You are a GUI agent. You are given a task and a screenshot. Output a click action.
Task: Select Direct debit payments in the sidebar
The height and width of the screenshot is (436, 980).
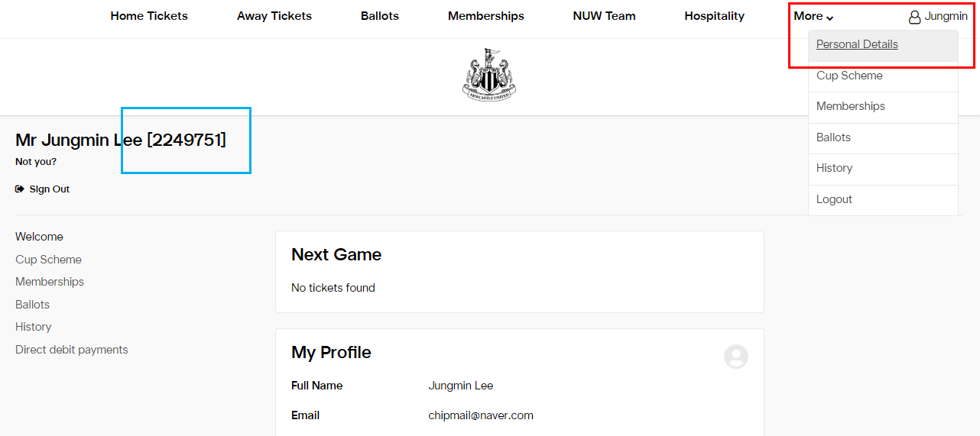coord(72,350)
